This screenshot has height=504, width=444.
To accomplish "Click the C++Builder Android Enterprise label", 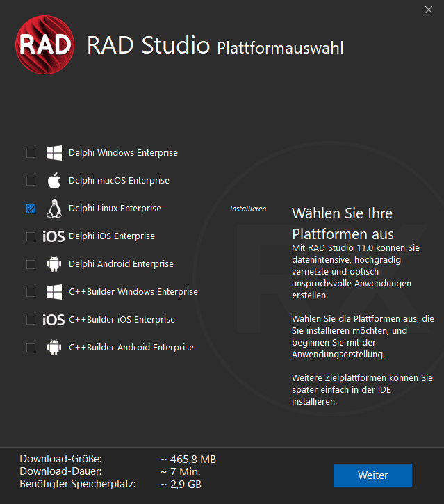I will [x=131, y=348].
